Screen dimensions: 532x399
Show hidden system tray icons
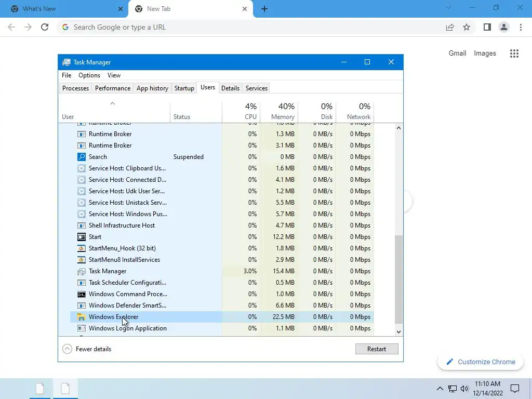440,389
